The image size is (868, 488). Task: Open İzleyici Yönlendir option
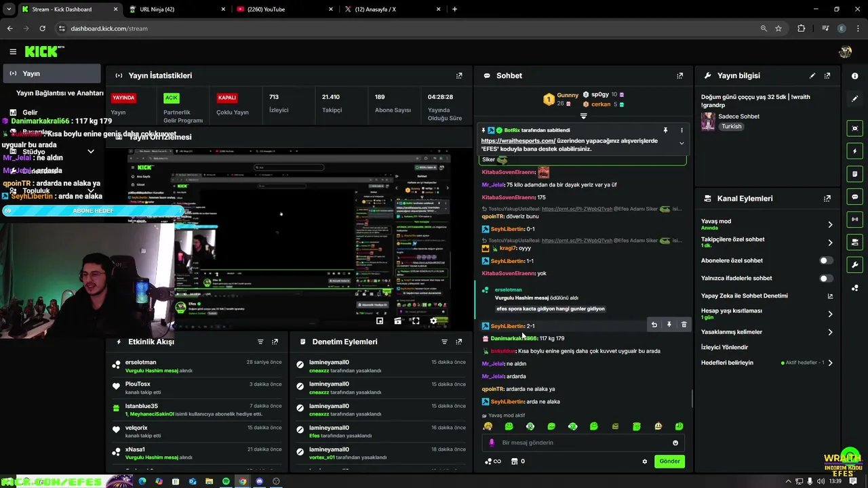coord(724,347)
